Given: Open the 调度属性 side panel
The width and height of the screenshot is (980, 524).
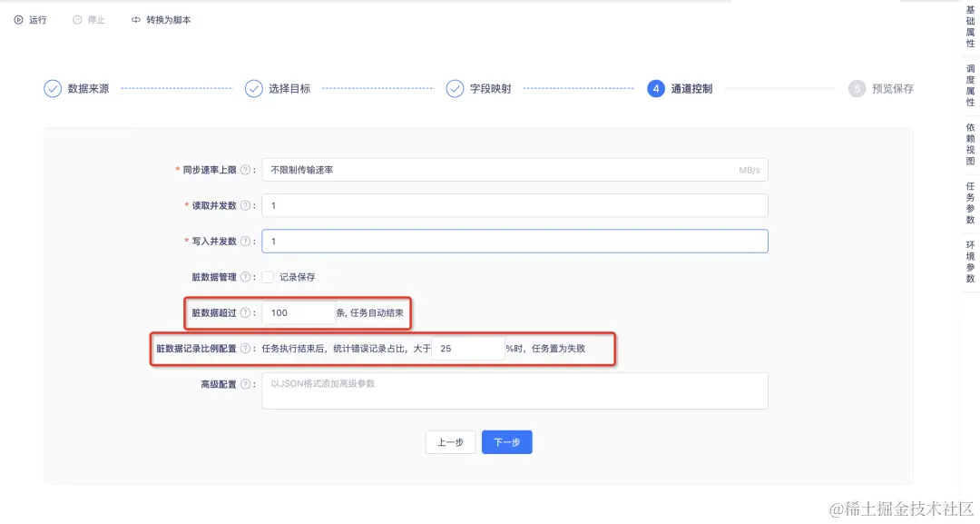Looking at the screenshot, I should coord(970,85).
